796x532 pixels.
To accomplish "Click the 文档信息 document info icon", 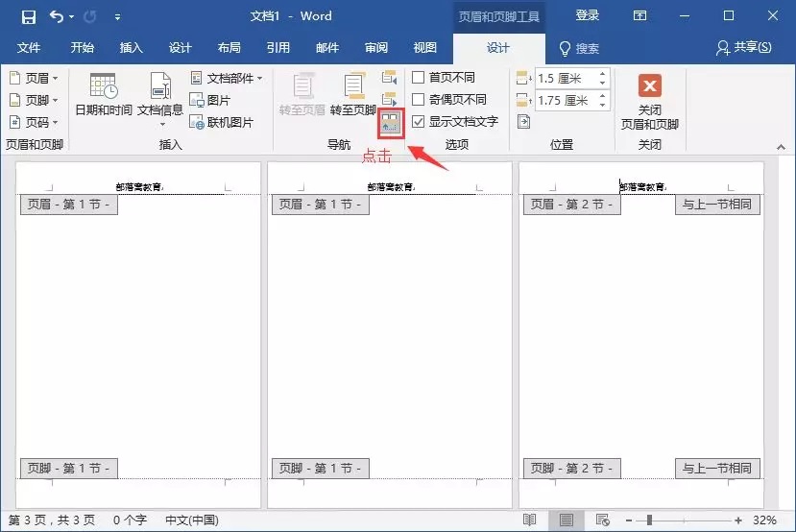I will [x=160, y=85].
